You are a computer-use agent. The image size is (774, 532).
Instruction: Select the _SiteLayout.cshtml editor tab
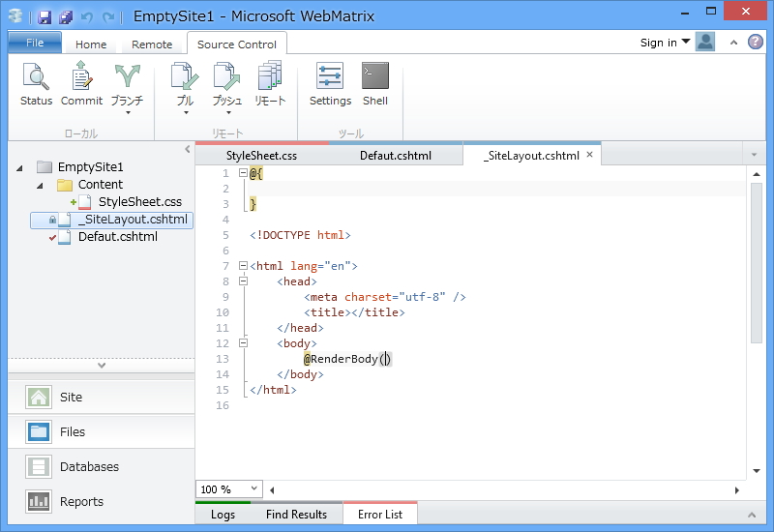pos(531,156)
